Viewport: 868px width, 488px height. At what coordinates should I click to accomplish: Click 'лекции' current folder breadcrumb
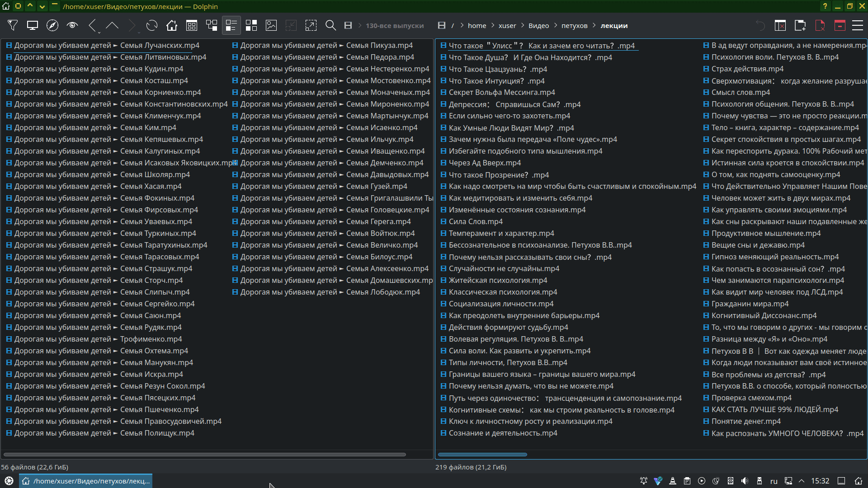(x=614, y=26)
